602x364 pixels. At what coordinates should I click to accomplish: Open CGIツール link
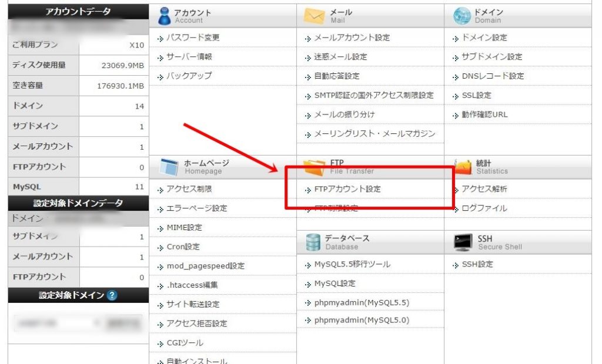click(185, 342)
